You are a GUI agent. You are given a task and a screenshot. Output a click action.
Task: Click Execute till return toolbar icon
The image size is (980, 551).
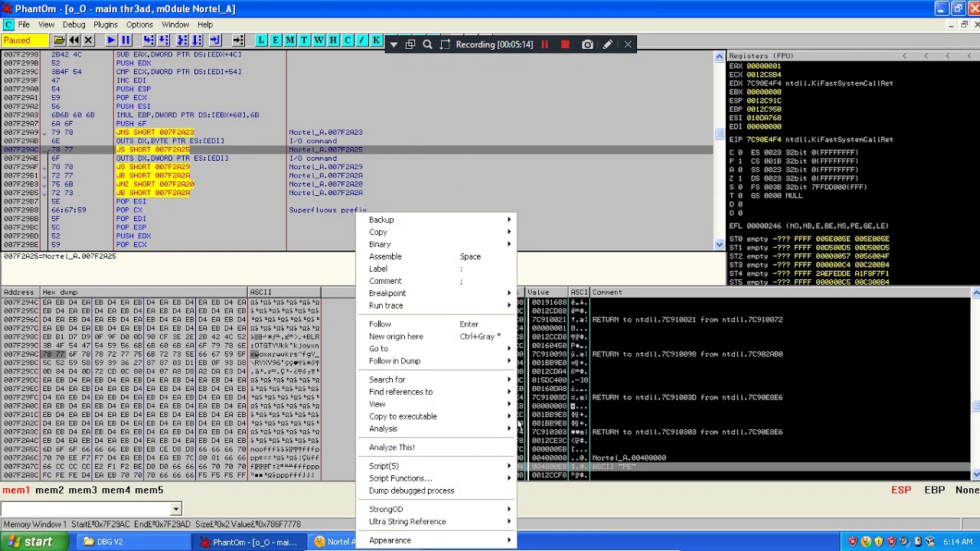[x=215, y=40]
